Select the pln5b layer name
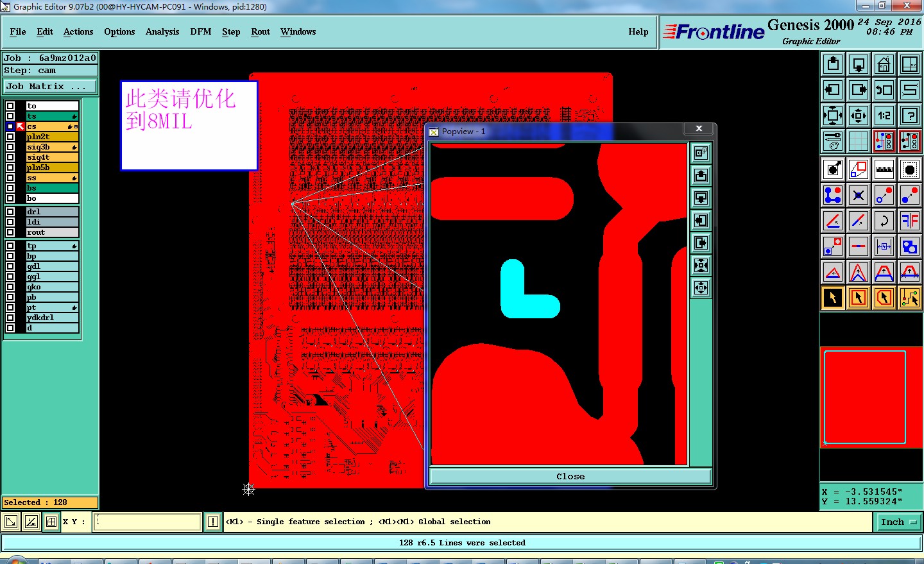 (x=52, y=167)
